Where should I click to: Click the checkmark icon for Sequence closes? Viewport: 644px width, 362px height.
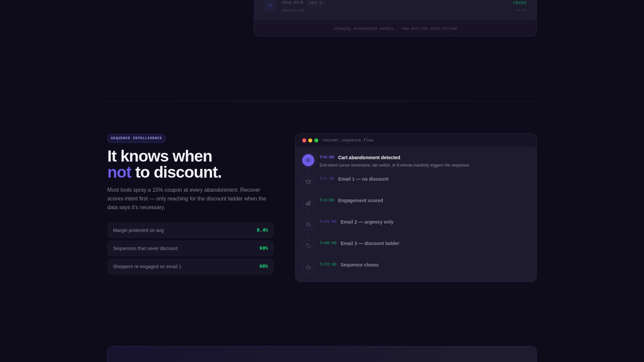(308, 267)
